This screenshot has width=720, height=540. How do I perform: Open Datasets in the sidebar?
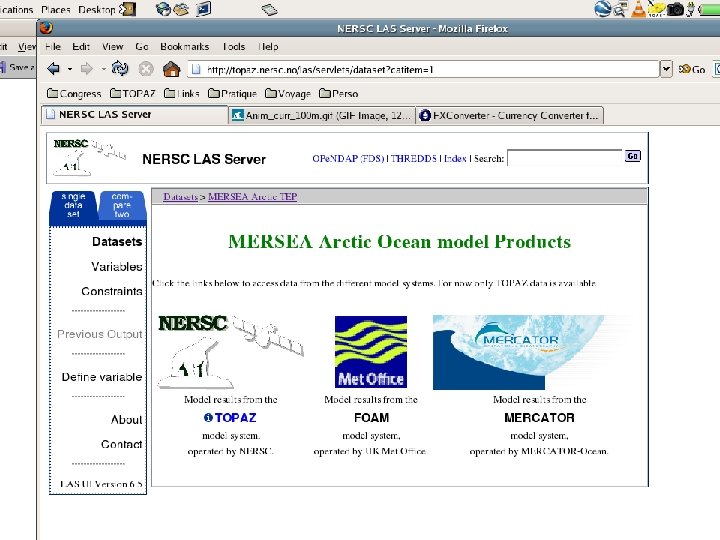[117, 242]
